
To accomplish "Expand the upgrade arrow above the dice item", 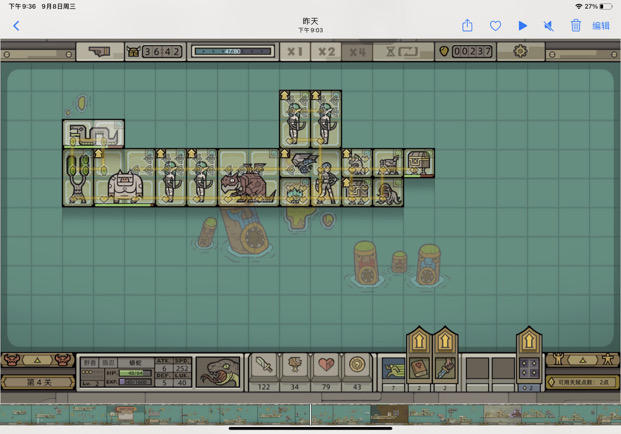I will point(529,341).
